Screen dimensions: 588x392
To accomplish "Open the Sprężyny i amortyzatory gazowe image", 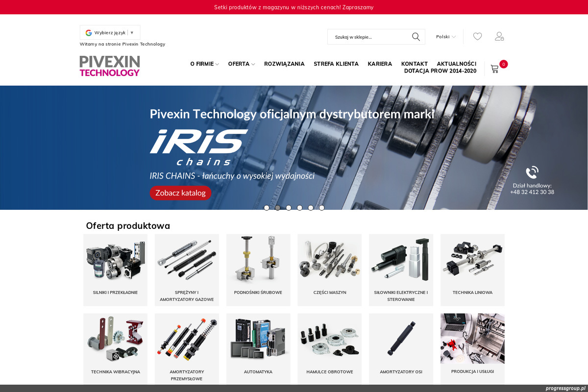I will point(187,260).
